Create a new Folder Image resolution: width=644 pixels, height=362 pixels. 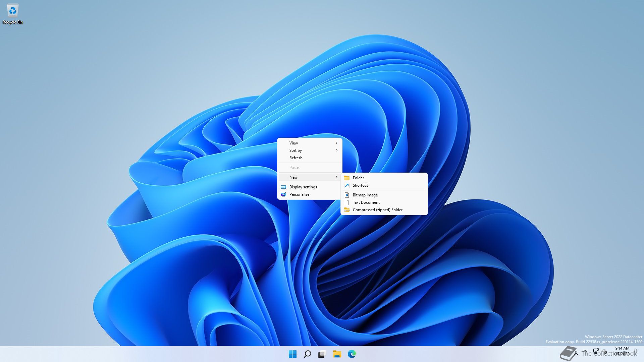[384, 178]
